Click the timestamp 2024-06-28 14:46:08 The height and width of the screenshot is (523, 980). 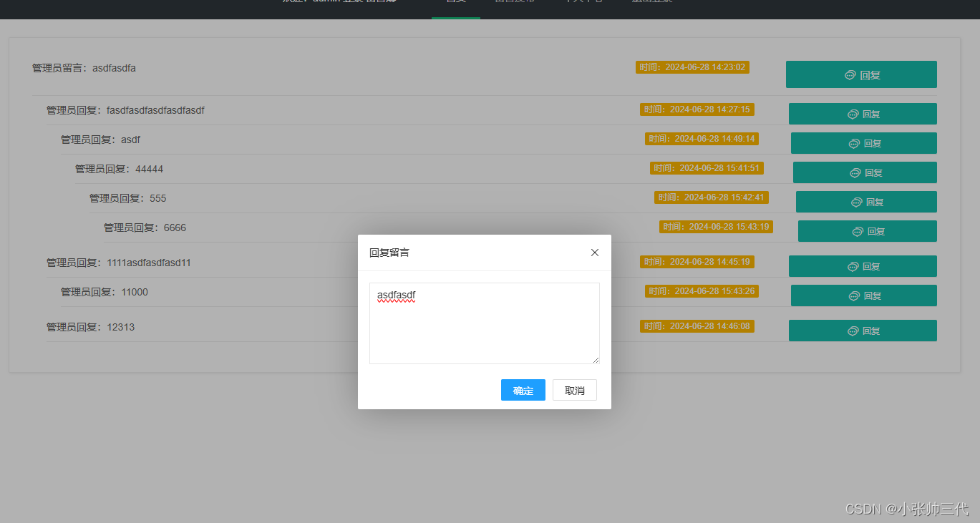(697, 326)
